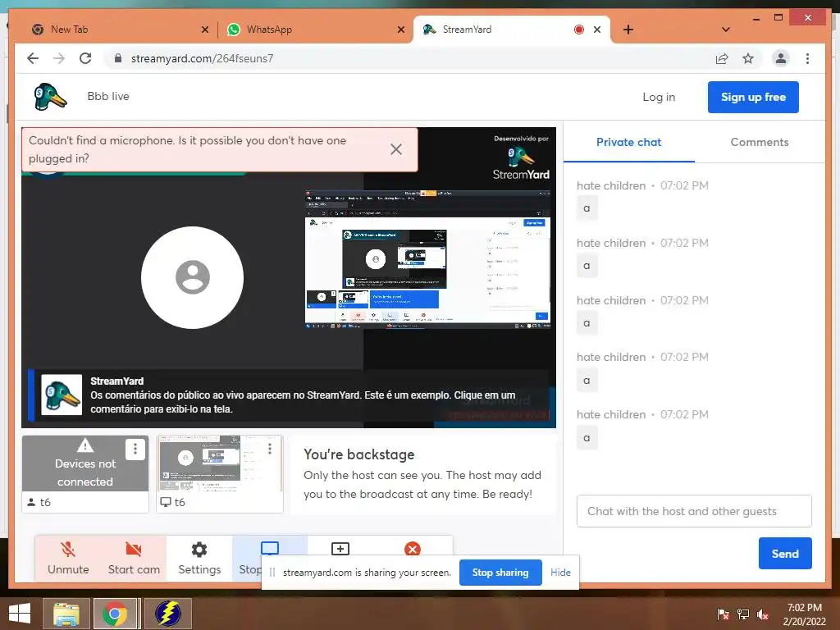
Task: Click the network tray icon
Action: tap(742, 614)
